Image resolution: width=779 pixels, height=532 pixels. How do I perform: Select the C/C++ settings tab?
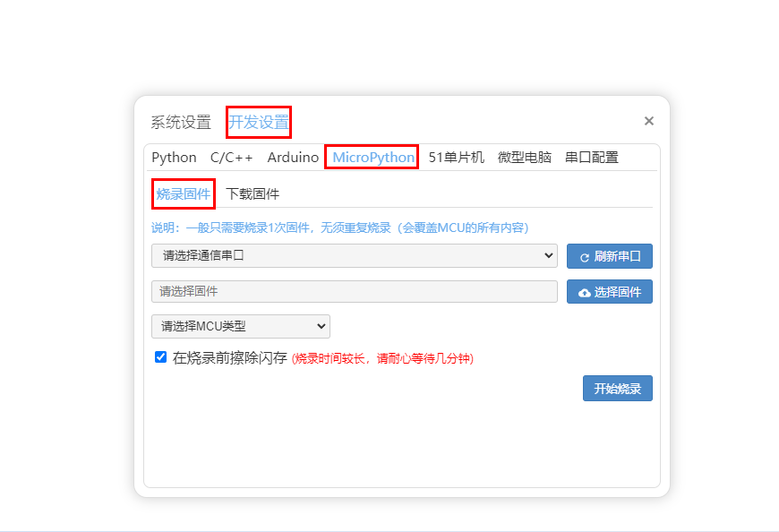point(232,158)
